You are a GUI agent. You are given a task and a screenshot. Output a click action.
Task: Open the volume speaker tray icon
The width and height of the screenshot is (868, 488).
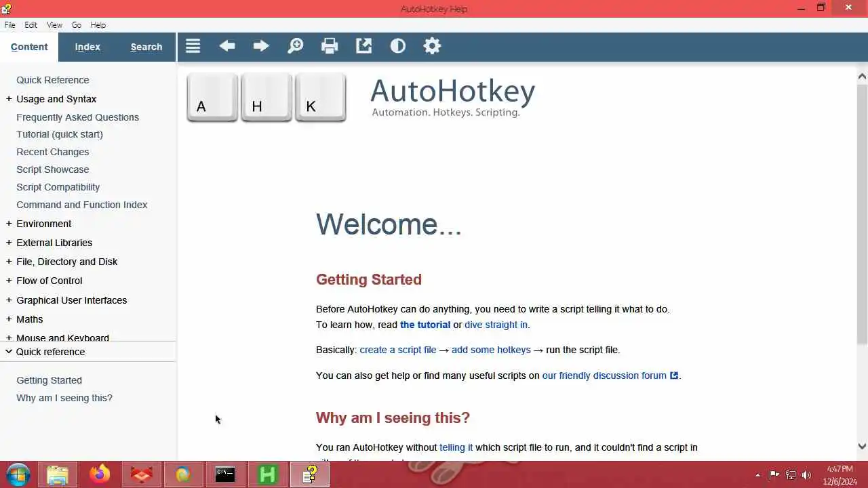click(806, 475)
